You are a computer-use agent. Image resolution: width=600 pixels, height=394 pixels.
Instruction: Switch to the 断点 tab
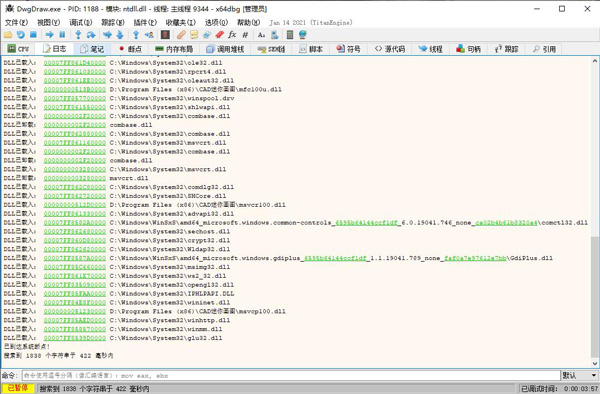(130, 49)
